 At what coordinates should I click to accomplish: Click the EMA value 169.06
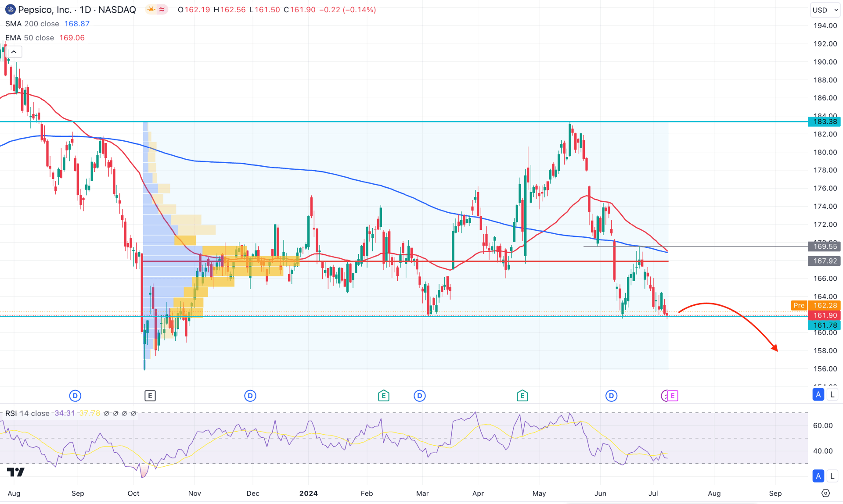coord(72,38)
